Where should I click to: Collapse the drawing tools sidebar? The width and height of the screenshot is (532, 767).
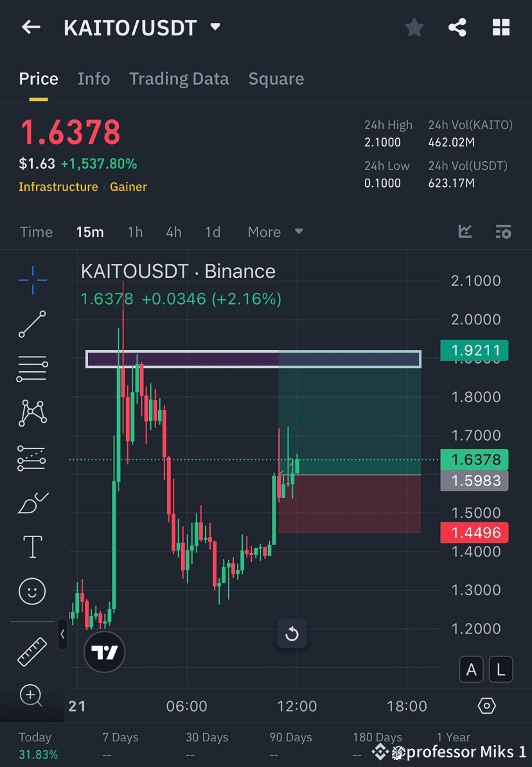click(x=63, y=635)
